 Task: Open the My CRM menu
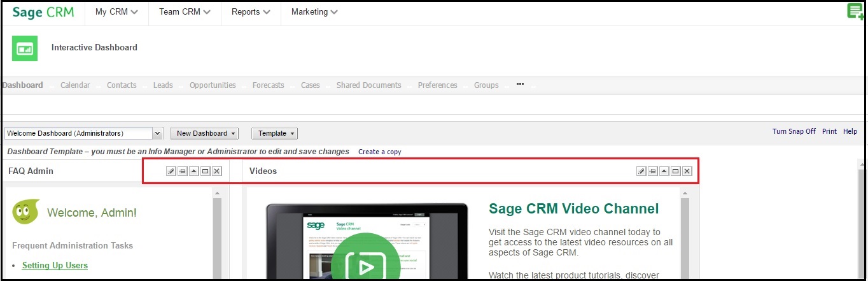tap(116, 12)
